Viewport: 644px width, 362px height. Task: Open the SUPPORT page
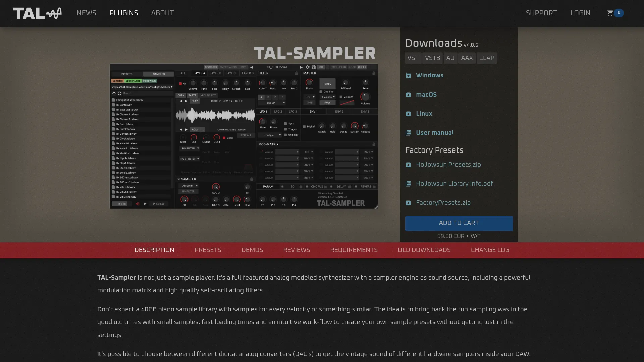tap(541, 13)
